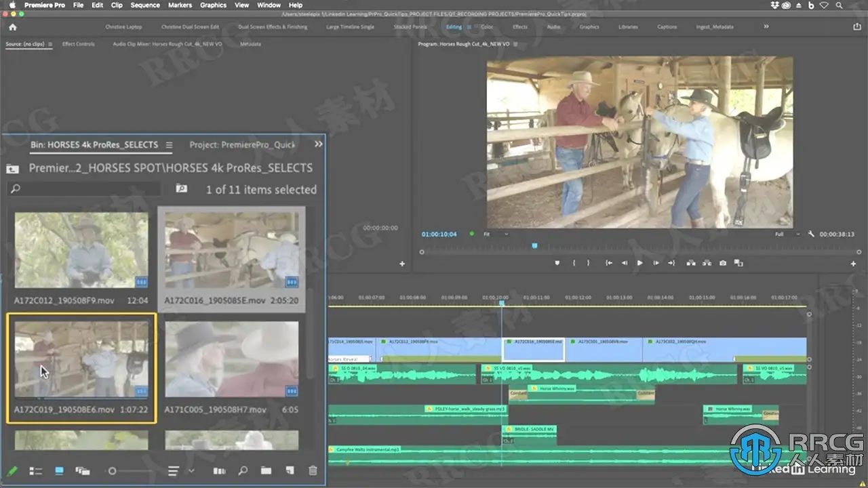Screen dimensions: 868x488
Task: Click the Play button in Program monitor
Action: pyautogui.click(x=639, y=263)
